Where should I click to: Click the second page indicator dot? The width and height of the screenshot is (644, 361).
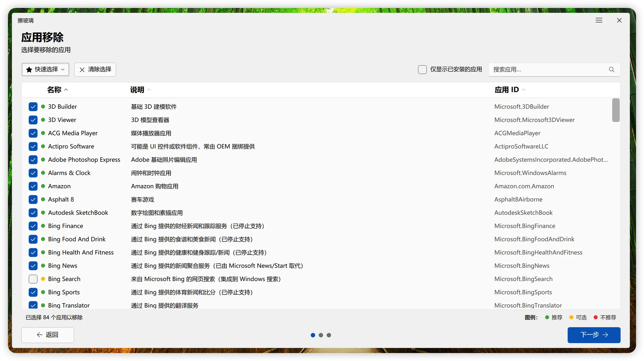click(x=321, y=335)
